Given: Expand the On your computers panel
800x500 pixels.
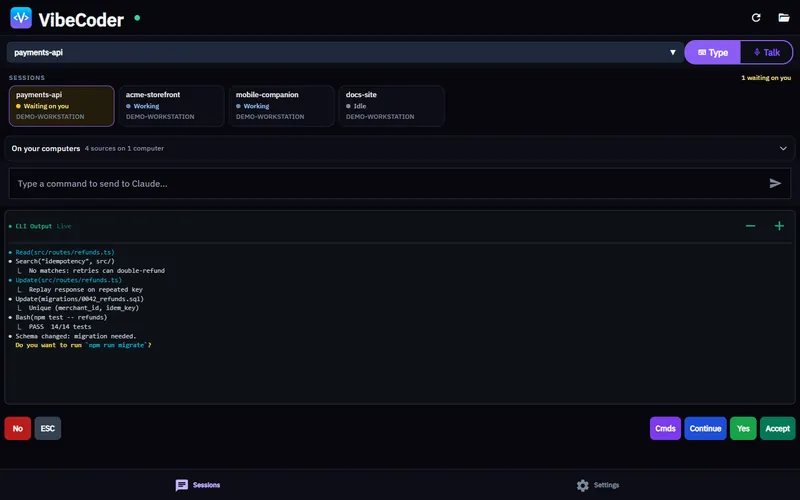Looking at the screenshot, I should pos(400,148).
